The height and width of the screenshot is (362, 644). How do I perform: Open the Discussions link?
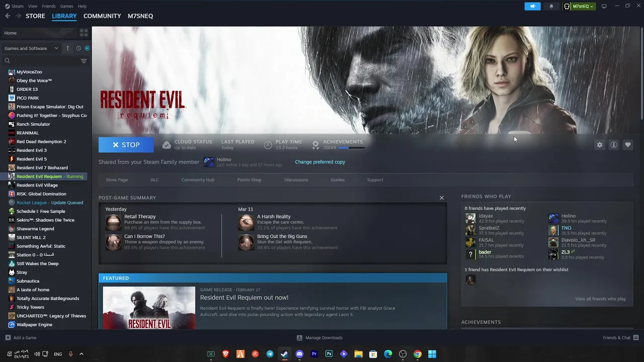point(296,180)
